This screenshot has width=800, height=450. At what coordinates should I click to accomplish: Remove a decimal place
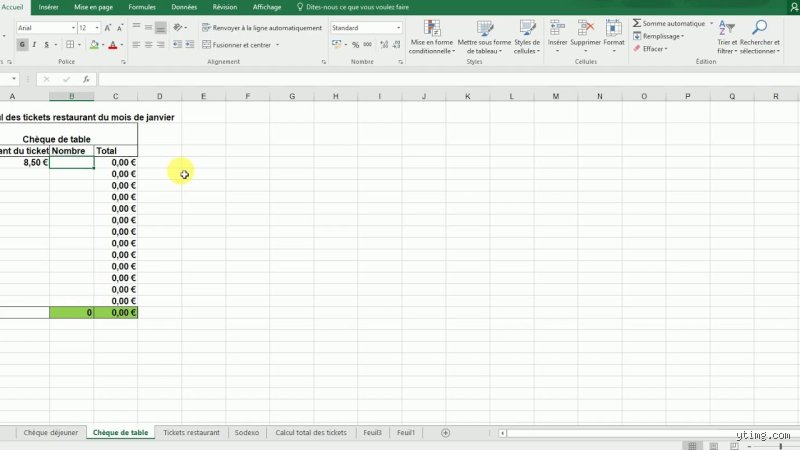pos(396,45)
